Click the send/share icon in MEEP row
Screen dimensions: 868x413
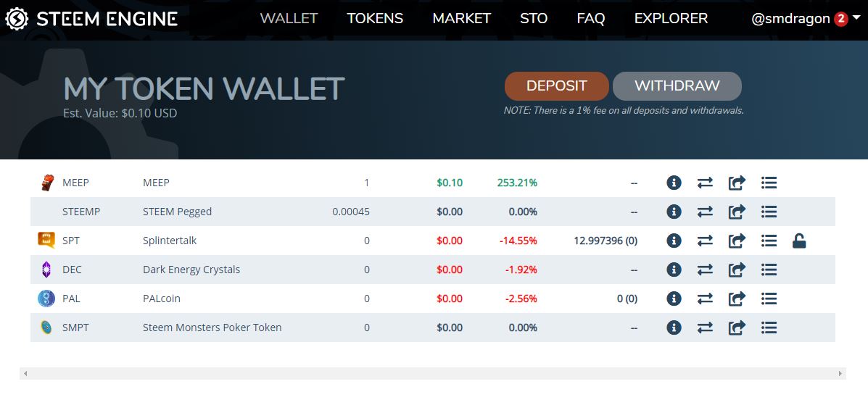pos(737,183)
